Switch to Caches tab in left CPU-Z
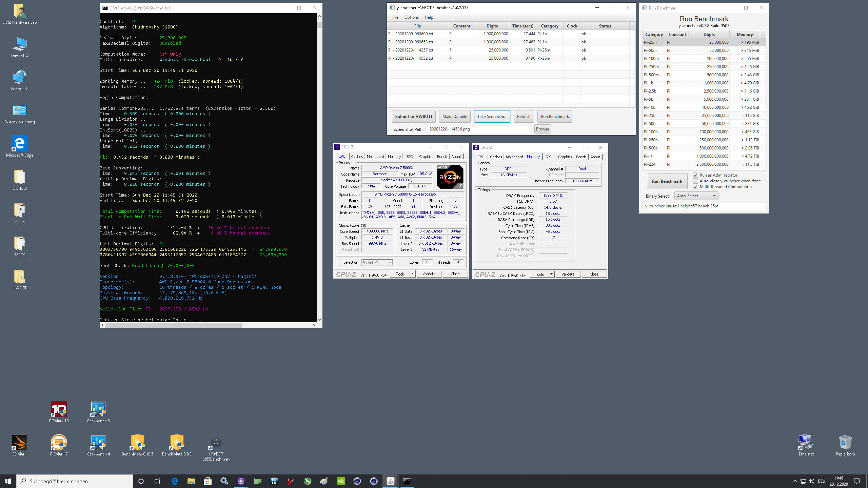Image resolution: width=868 pixels, height=488 pixels. pos(357,157)
